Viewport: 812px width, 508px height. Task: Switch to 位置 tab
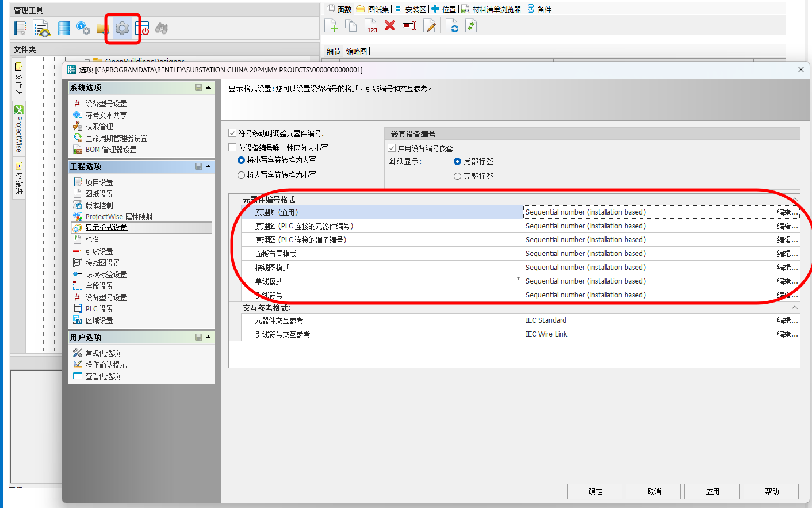click(x=444, y=9)
